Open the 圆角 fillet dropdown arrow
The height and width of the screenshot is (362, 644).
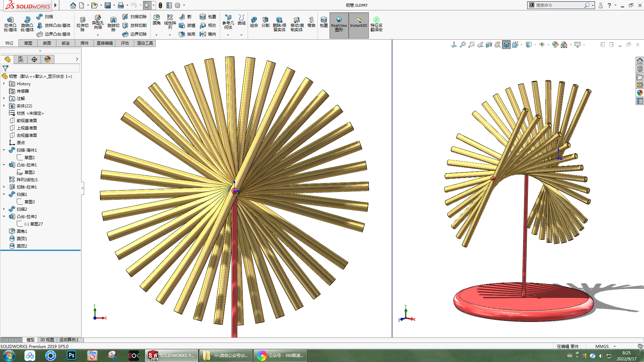pyautogui.click(x=156, y=35)
